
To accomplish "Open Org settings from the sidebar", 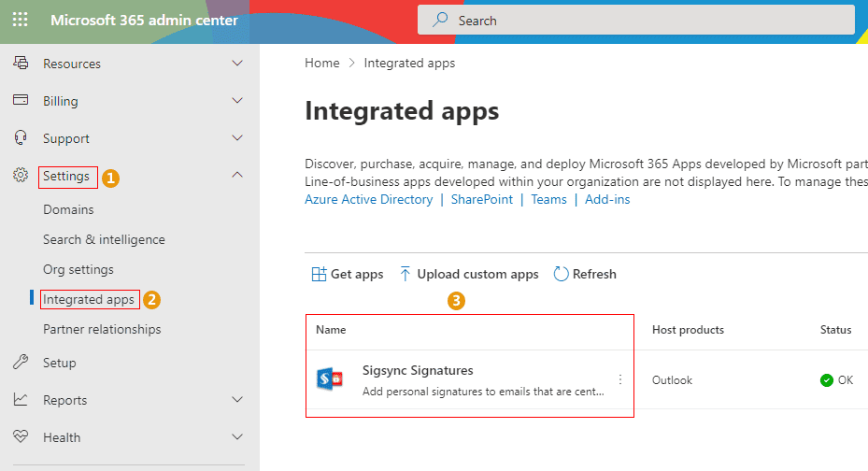I will tap(78, 269).
